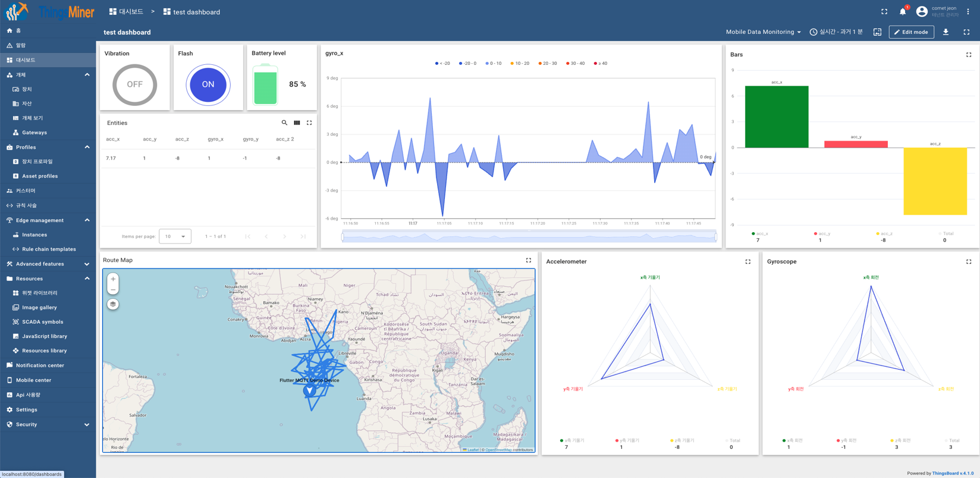Toggle the Vibration OFF switch

pos(135,85)
